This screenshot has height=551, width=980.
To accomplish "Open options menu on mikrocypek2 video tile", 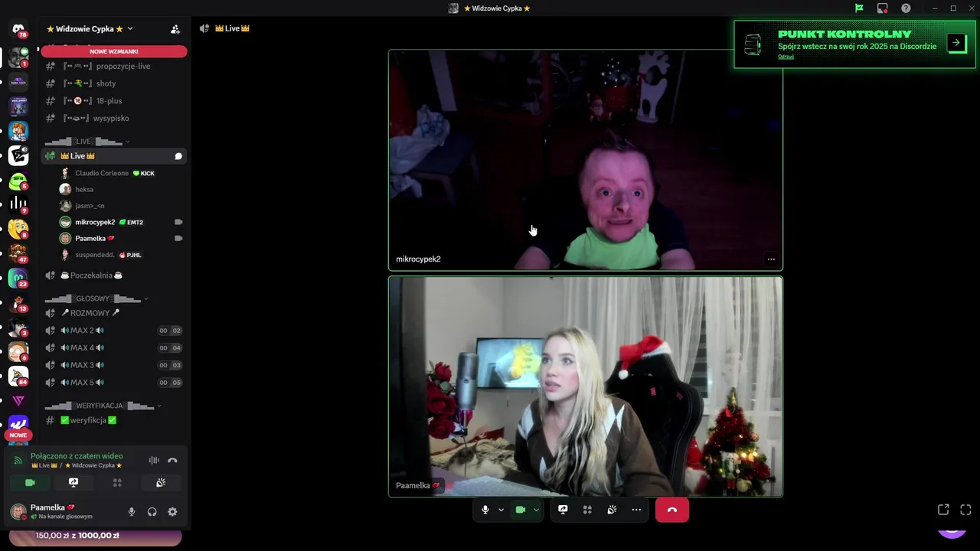I will coord(771,259).
